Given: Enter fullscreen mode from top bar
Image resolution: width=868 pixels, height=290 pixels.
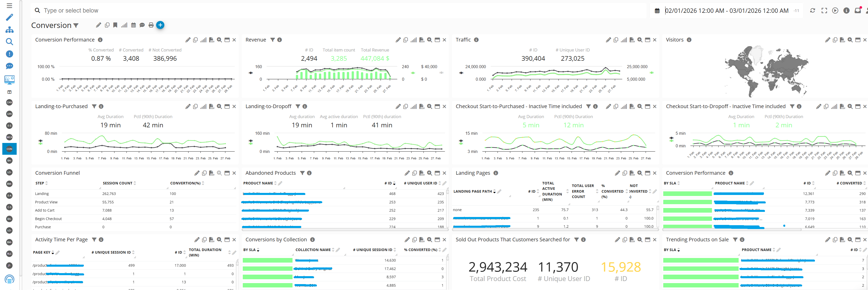Looking at the screenshot, I should click(x=824, y=11).
